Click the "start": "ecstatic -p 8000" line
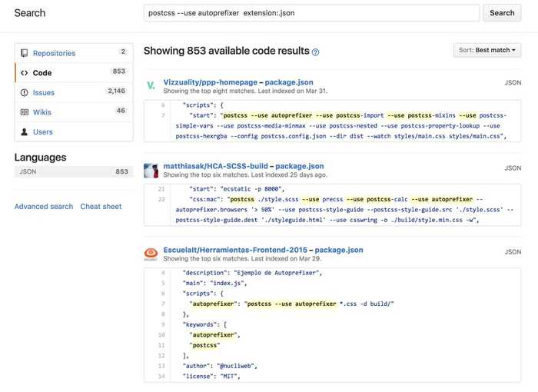Viewport: 538px width, 392px height. pyautogui.click(x=237, y=189)
